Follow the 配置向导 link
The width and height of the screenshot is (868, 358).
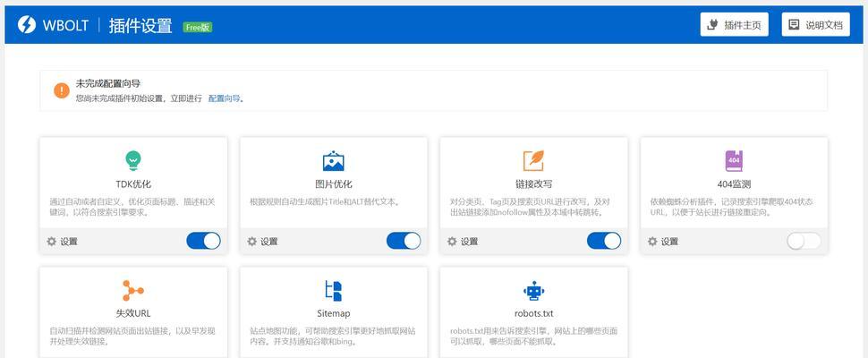tap(225, 98)
